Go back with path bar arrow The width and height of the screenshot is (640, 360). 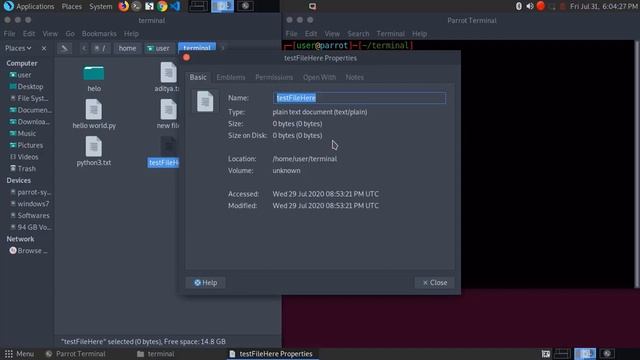(x=84, y=48)
